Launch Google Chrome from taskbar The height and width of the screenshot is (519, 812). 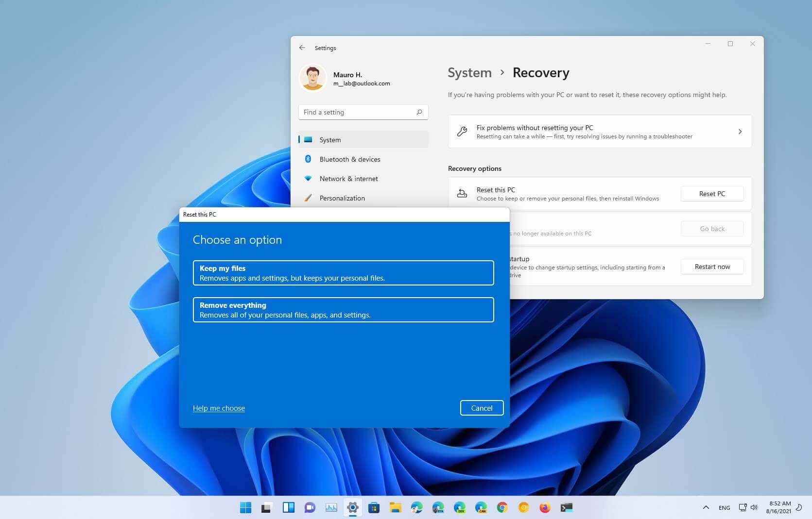(502, 507)
